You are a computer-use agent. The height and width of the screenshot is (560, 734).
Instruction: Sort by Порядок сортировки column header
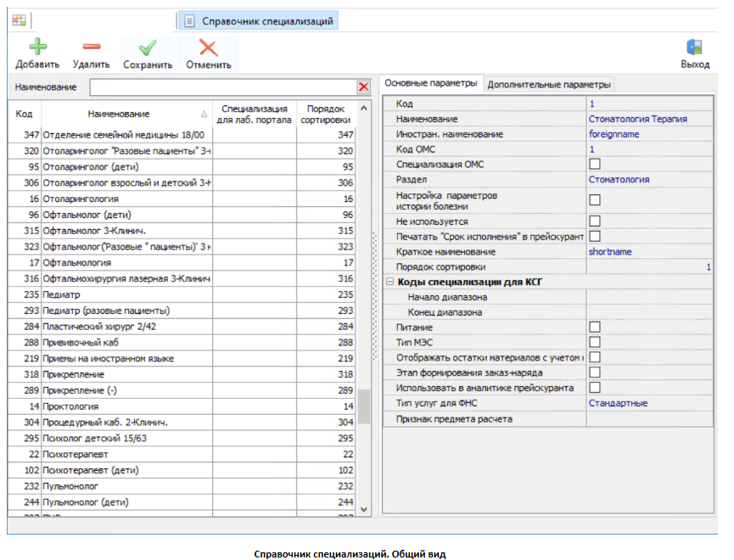click(x=327, y=114)
